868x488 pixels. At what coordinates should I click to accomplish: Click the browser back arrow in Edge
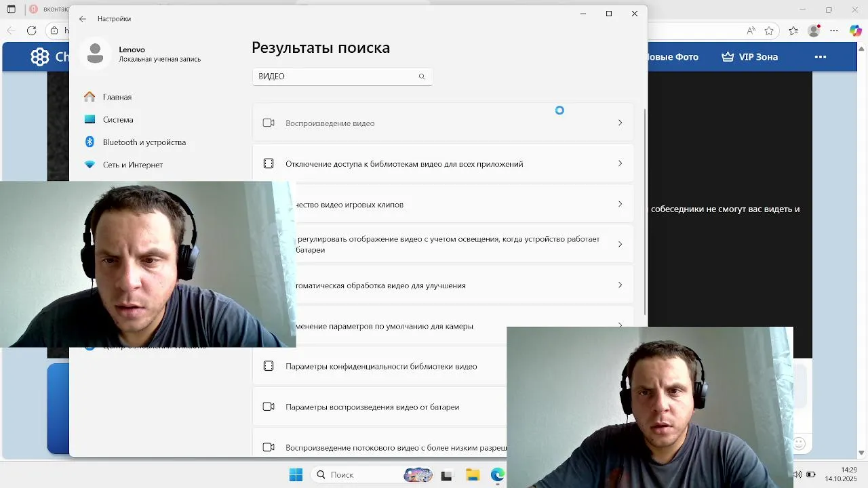tap(10, 30)
